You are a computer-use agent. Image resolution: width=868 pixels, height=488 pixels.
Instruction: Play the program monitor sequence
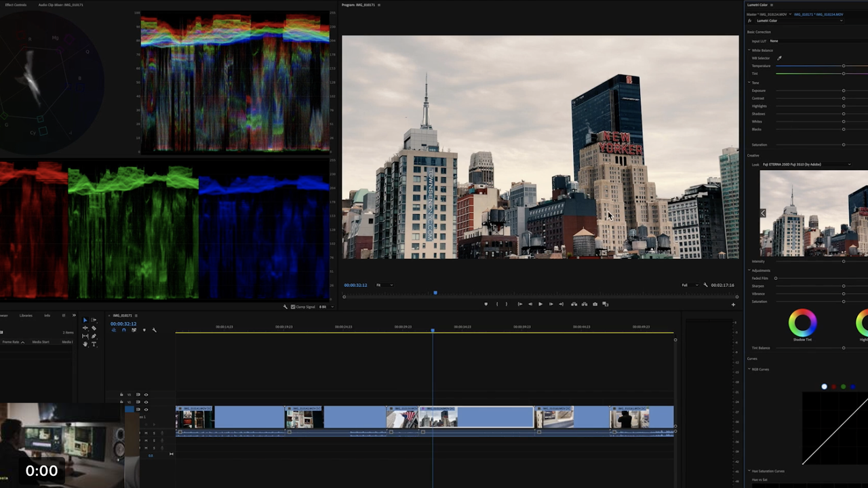pyautogui.click(x=540, y=304)
